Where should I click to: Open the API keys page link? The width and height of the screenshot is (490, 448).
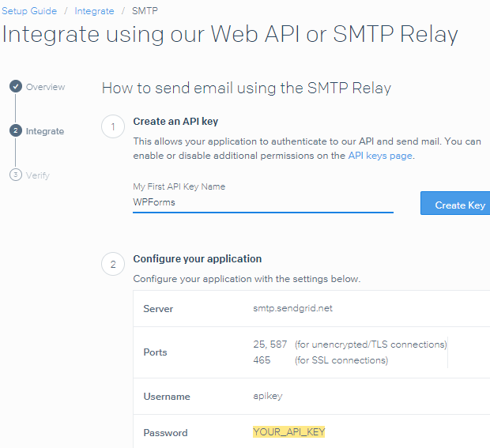pyautogui.click(x=380, y=156)
